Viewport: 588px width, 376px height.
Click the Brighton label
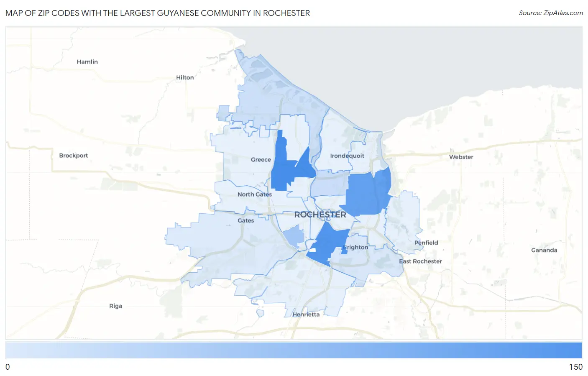tap(356, 247)
